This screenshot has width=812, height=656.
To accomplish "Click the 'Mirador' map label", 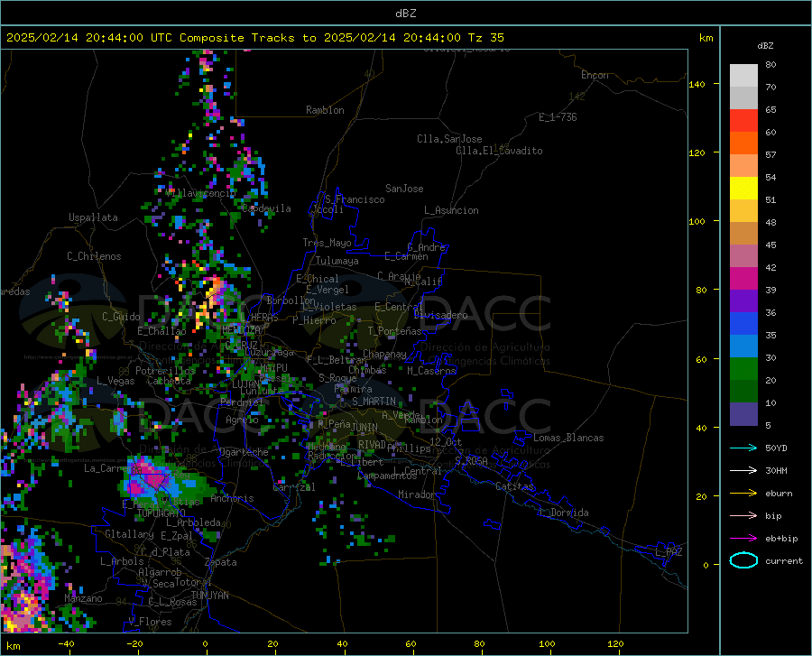I will (416, 494).
